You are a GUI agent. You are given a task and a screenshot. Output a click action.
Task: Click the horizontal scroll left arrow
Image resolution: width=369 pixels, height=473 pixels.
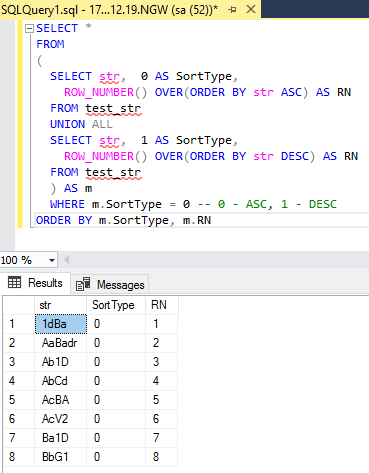pos(66,260)
